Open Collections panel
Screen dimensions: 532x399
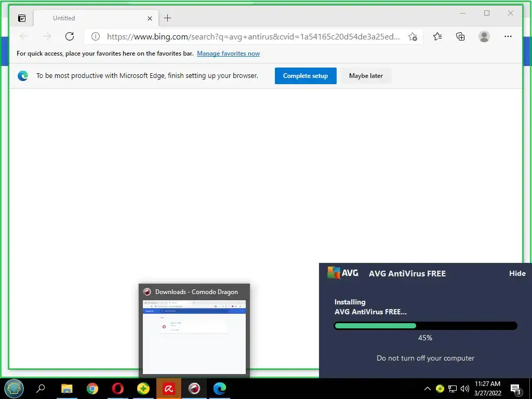click(x=460, y=36)
